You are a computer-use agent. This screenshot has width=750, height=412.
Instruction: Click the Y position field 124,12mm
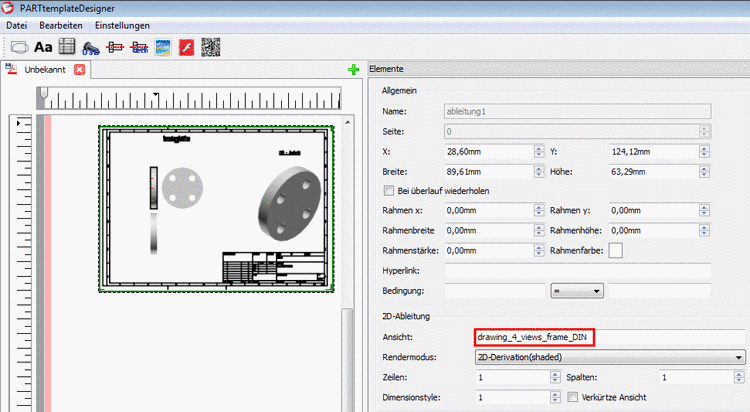[x=654, y=152]
